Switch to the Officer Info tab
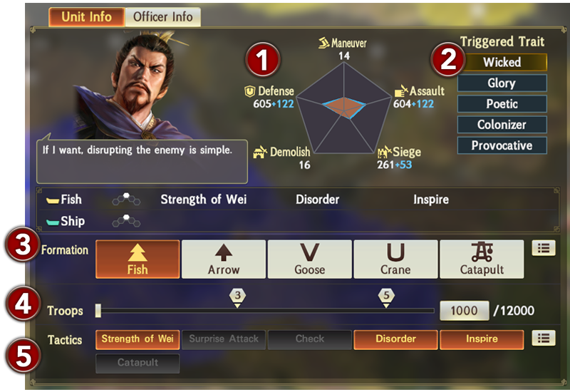Viewport: 570px width, 392px height. click(x=162, y=16)
